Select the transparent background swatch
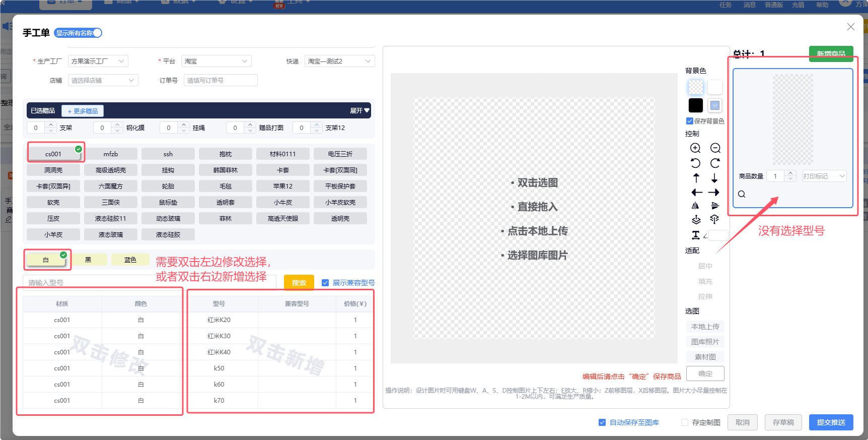This screenshot has width=868, height=440. (x=696, y=87)
